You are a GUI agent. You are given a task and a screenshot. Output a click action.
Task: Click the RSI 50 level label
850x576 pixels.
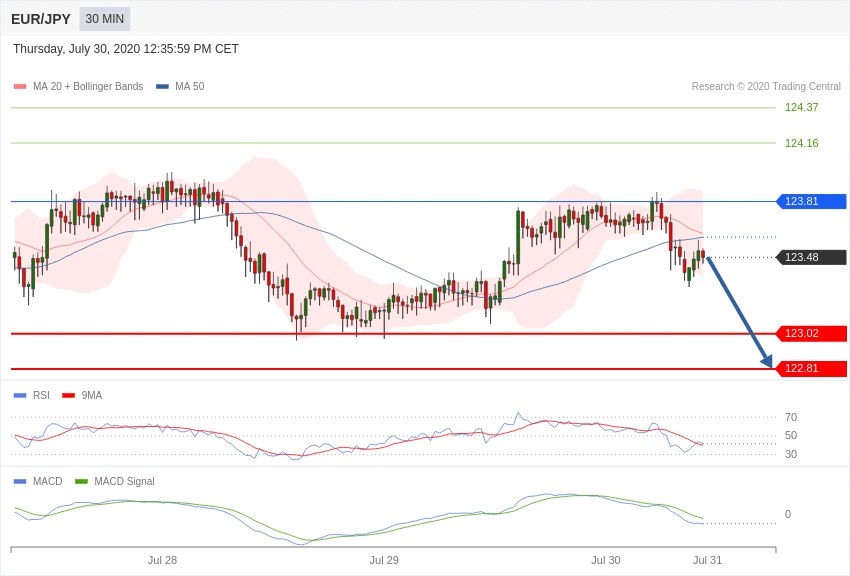[x=791, y=435]
